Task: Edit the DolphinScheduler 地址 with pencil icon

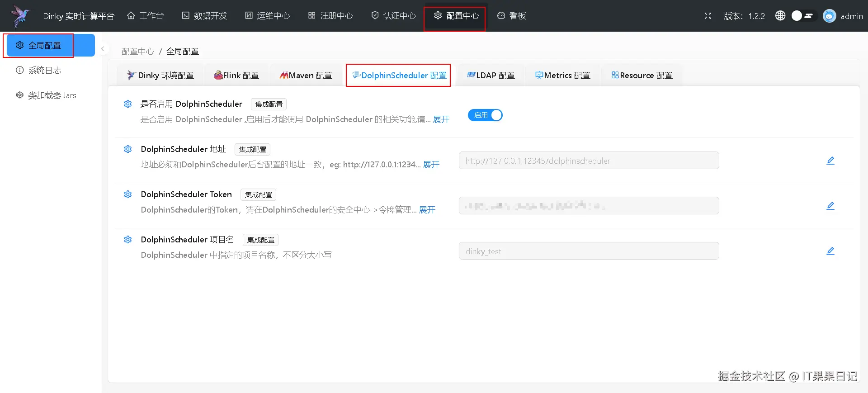Action: pos(830,161)
